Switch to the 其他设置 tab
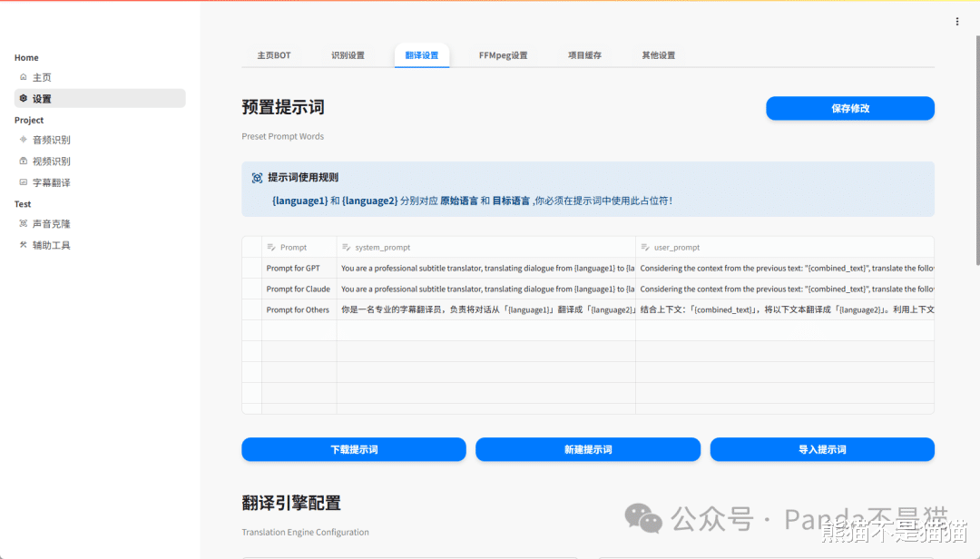 (658, 55)
